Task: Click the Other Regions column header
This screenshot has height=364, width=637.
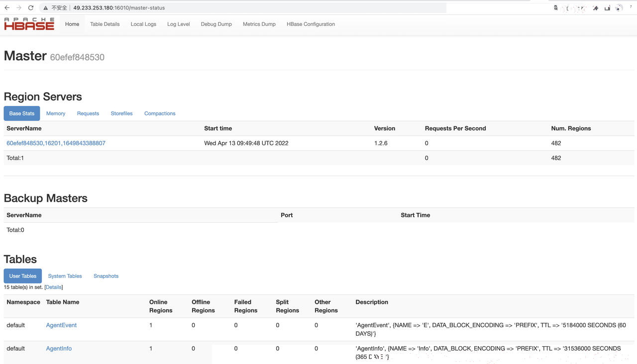Action: 326,306
